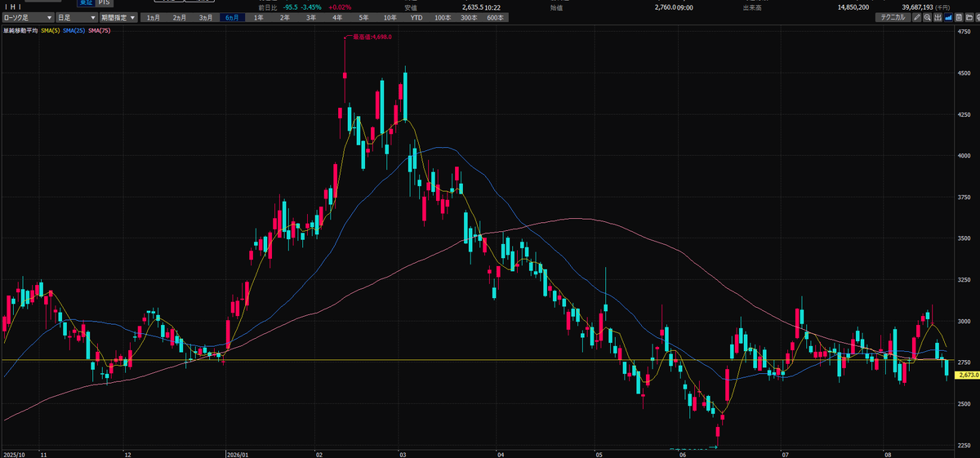Select the YTD range button
980x458 pixels.
click(x=416, y=17)
